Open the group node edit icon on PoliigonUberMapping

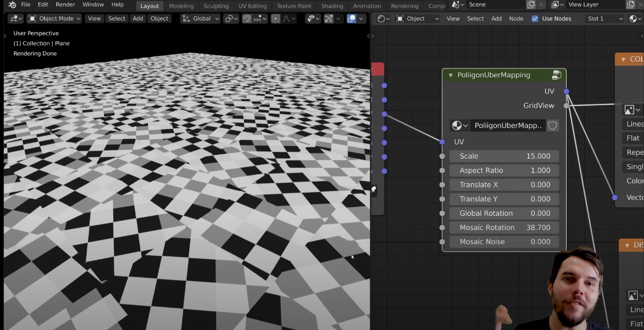[x=556, y=75]
